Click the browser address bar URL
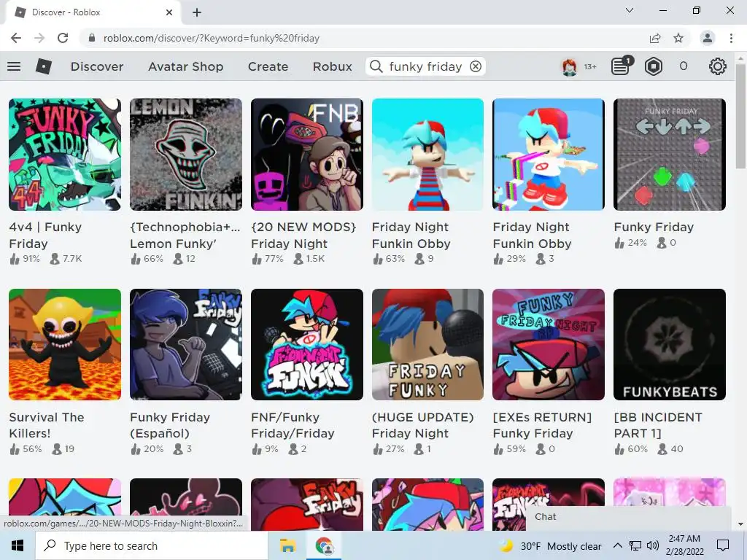747x560 pixels. [212, 38]
